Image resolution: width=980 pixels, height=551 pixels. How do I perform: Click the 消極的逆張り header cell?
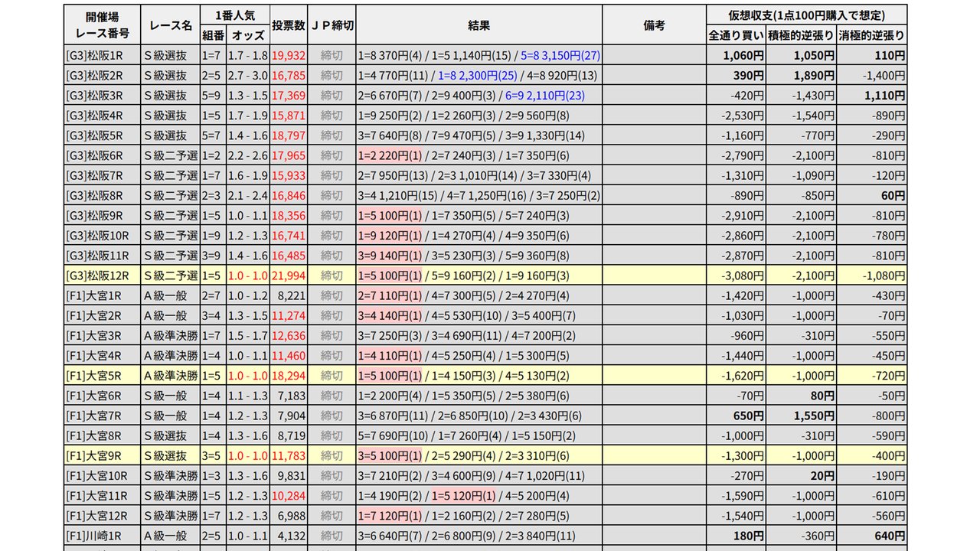pyautogui.click(x=872, y=35)
